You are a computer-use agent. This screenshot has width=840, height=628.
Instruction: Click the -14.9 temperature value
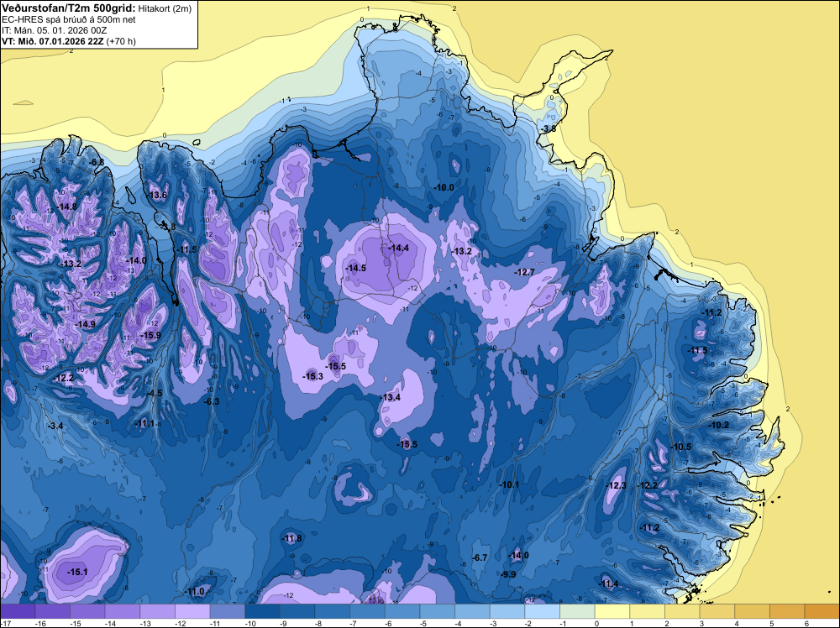click(x=85, y=324)
